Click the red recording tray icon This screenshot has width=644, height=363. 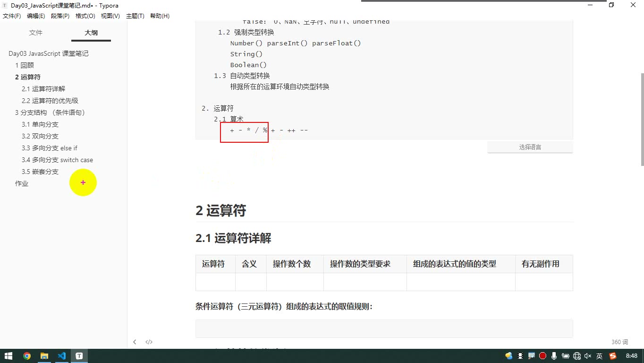coord(543,356)
